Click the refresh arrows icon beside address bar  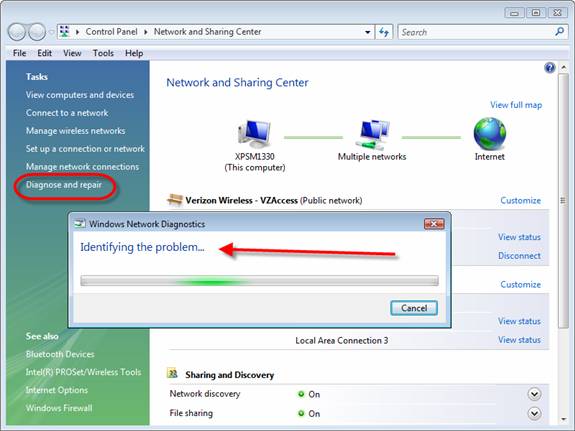coord(384,32)
